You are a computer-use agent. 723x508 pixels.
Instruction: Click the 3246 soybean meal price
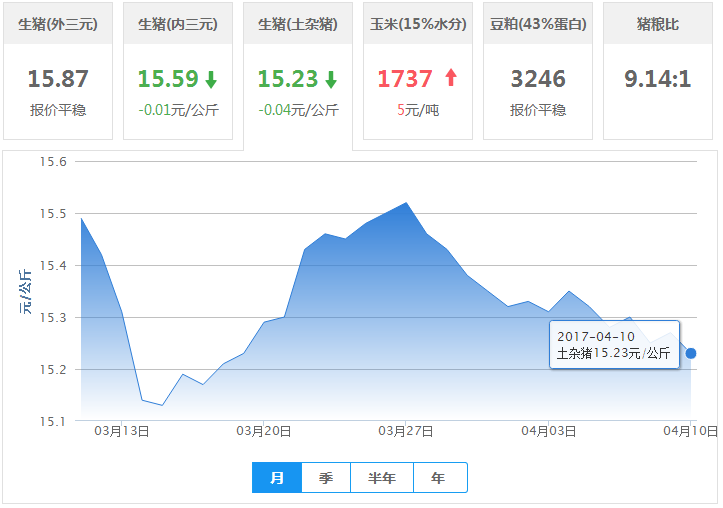click(538, 79)
